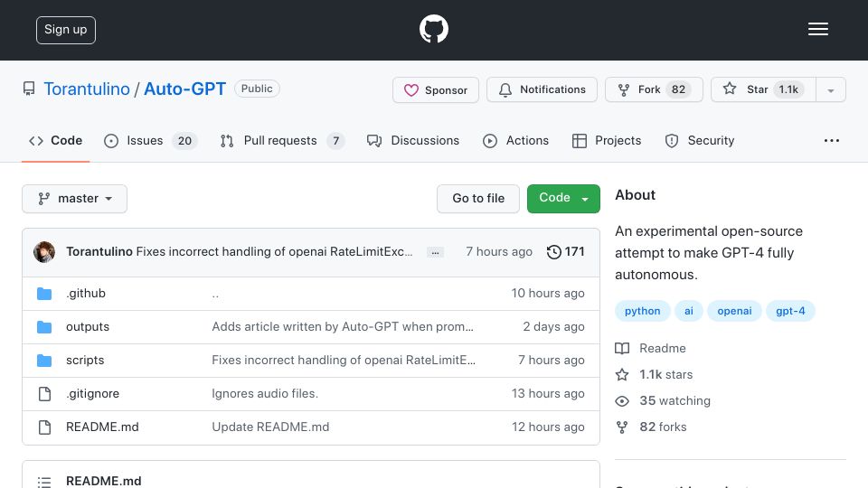Image resolution: width=868 pixels, height=488 pixels.
Task: Click the GitHub Octocat logo
Action: 433,29
